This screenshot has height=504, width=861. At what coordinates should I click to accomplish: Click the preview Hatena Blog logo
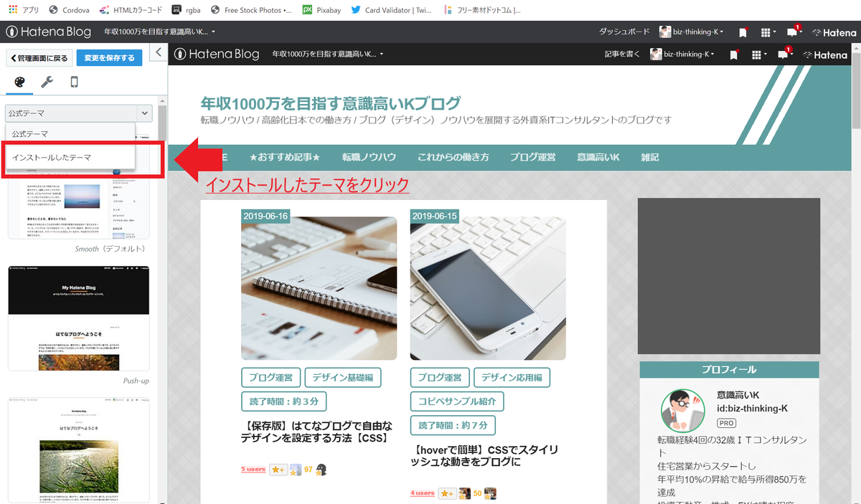[217, 54]
